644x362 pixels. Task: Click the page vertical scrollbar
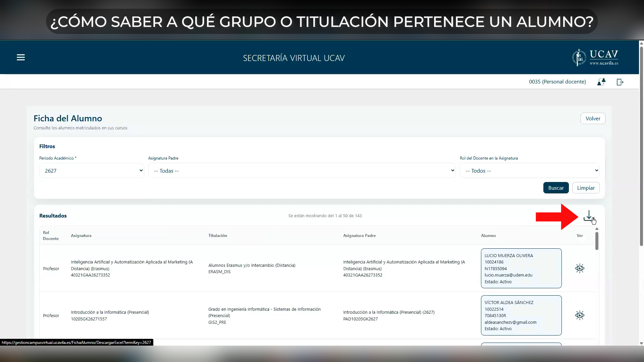(x=641, y=146)
